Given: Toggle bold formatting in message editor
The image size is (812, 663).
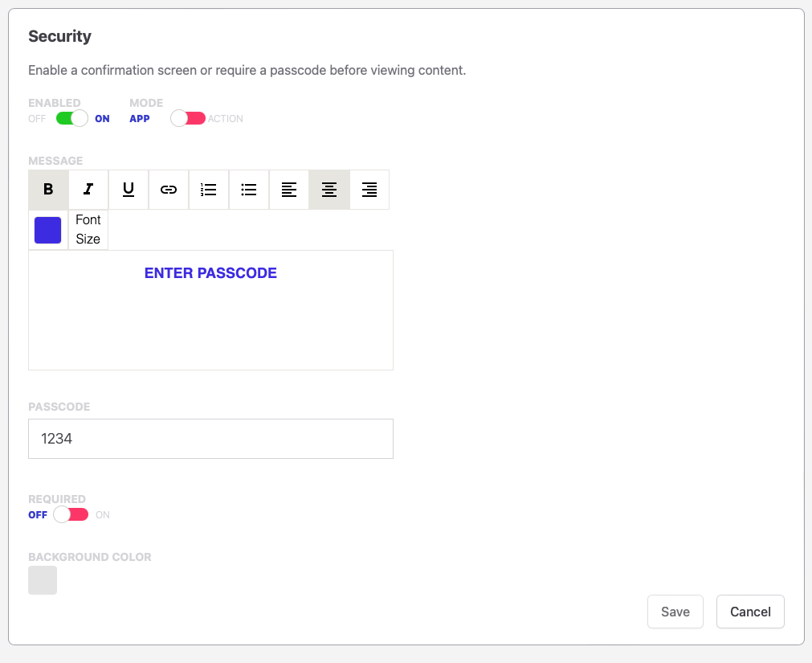Looking at the screenshot, I should point(48,190).
